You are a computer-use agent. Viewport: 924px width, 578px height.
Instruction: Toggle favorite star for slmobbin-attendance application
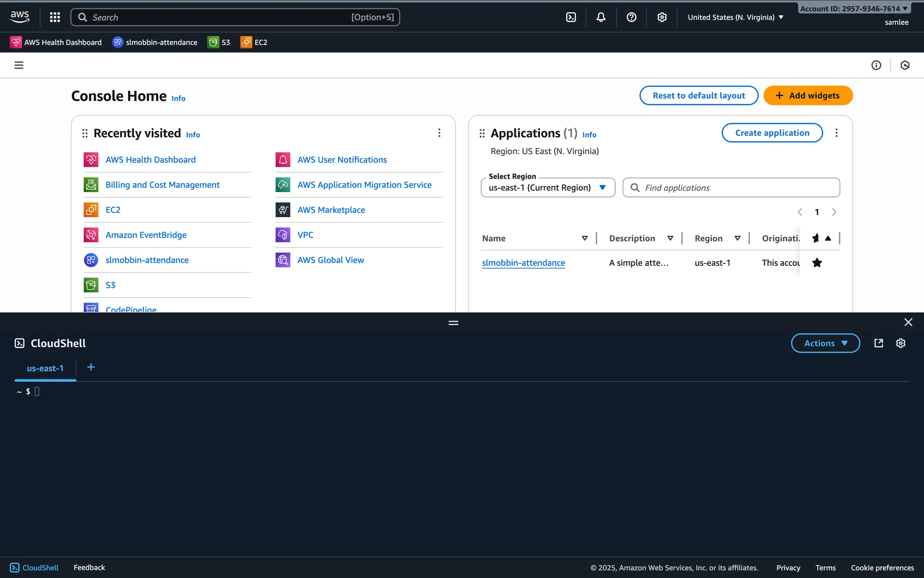(x=817, y=263)
